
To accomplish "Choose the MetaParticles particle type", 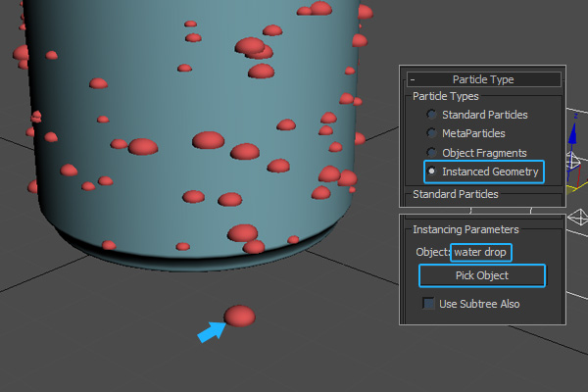I will (431, 133).
